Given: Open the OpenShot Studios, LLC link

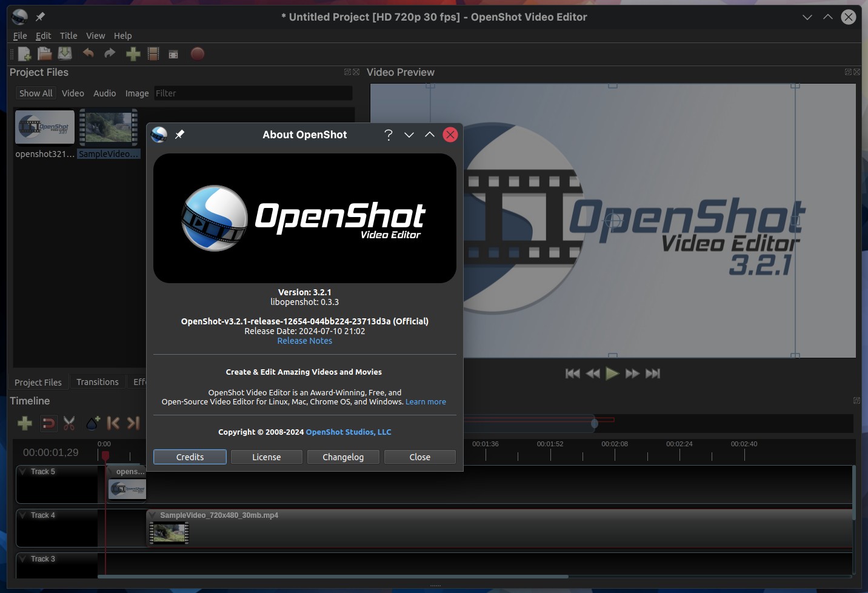Looking at the screenshot, I should click(349, 432).
